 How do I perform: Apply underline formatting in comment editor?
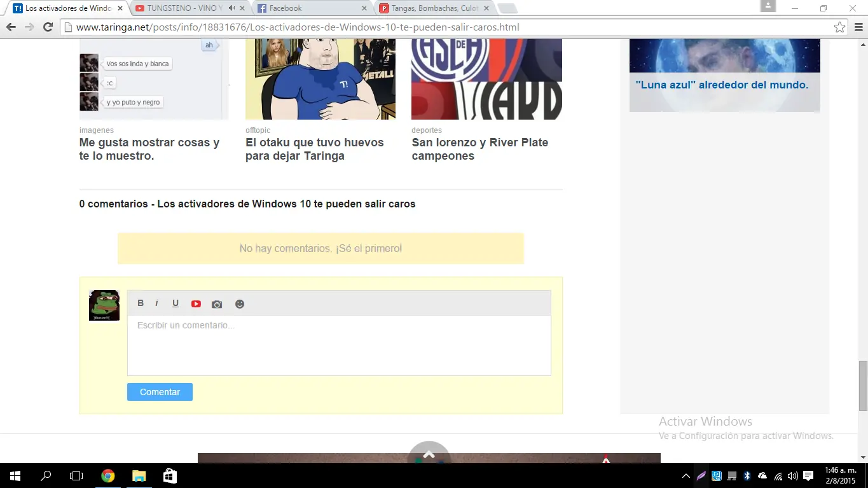176,303
